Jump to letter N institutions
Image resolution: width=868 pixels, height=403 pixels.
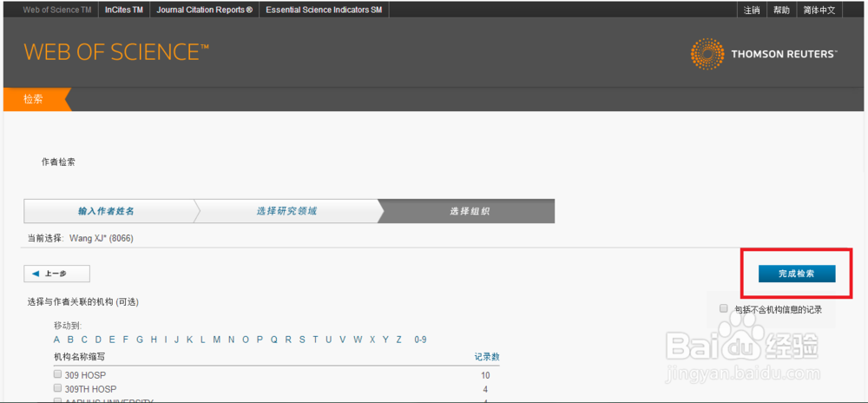(232, 340)
